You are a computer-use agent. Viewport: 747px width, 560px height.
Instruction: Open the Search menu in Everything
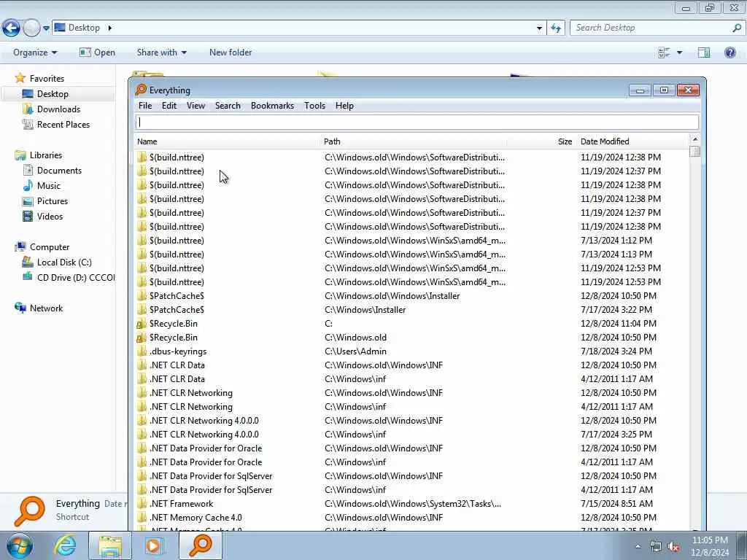click(x=228, y=106)
